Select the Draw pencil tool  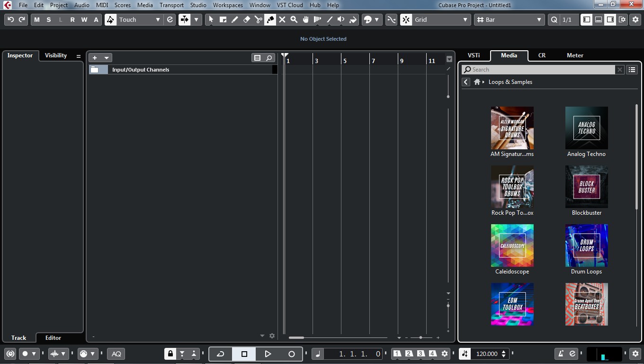[x=234, y=19]
